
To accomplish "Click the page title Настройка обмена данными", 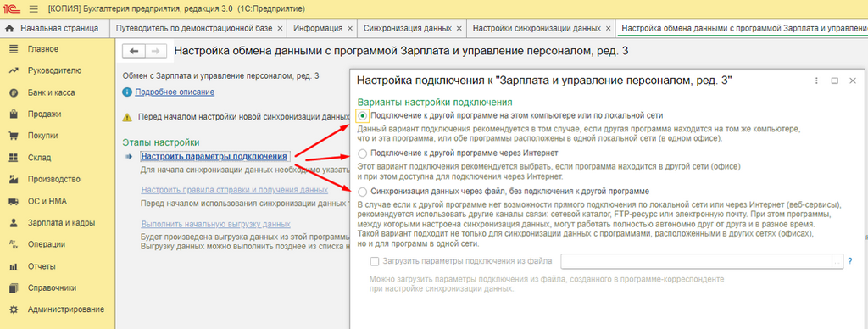I will 401,51.
